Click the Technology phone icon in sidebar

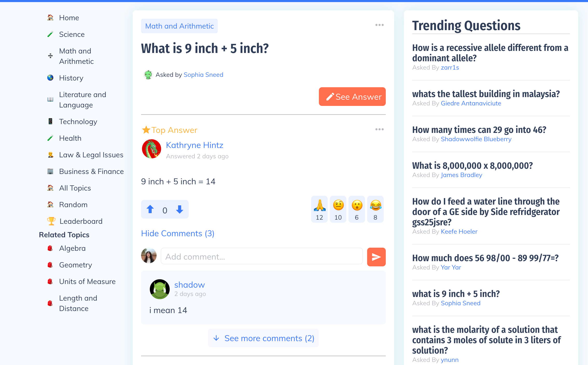click(x=50, y=121)
